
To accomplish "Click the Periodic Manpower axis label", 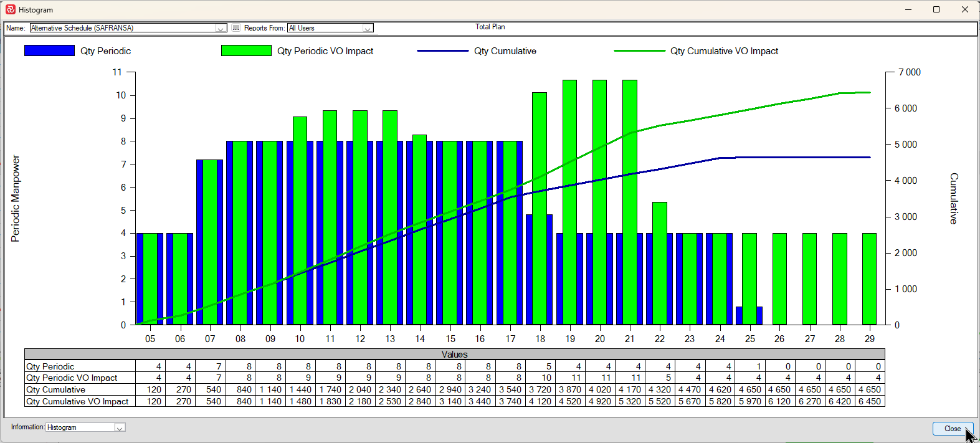I will (x=16, y=198).
